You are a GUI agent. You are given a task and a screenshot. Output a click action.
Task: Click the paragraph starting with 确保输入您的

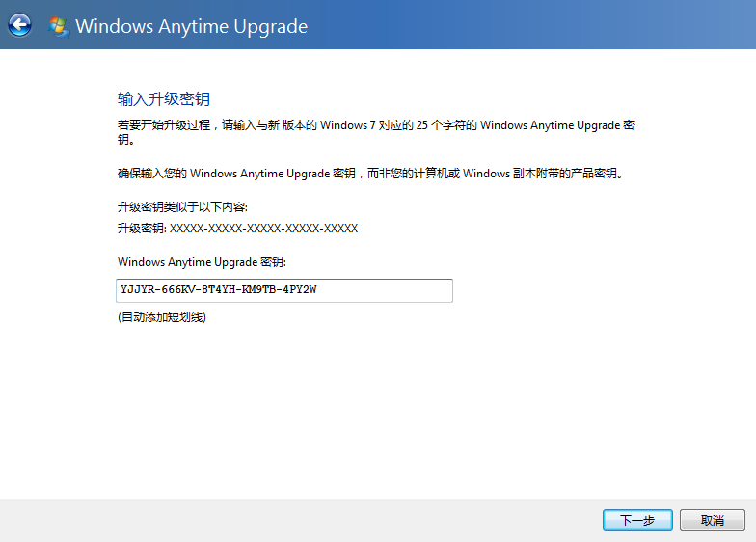point(370,174)
